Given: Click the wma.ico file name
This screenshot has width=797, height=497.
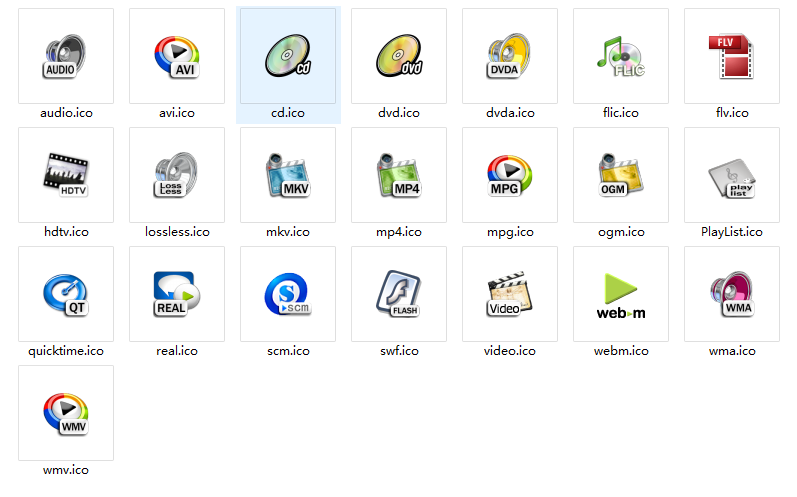Looking at the screenshot, I should [x=732, y=351].
